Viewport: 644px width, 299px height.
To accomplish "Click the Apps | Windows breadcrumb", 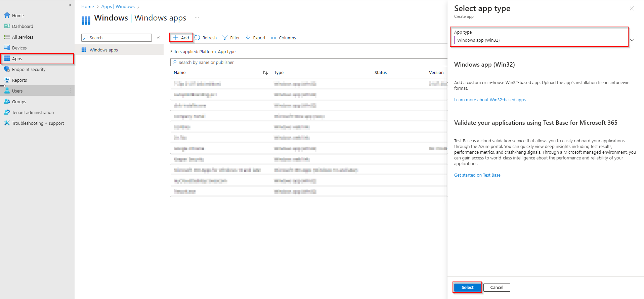I will click(x=118, y=6).
